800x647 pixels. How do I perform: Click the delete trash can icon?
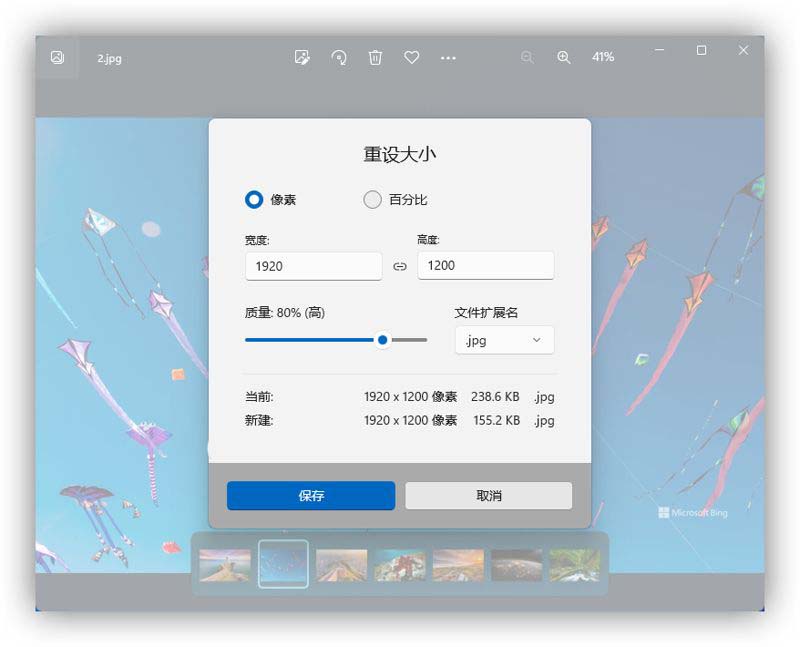375,58
